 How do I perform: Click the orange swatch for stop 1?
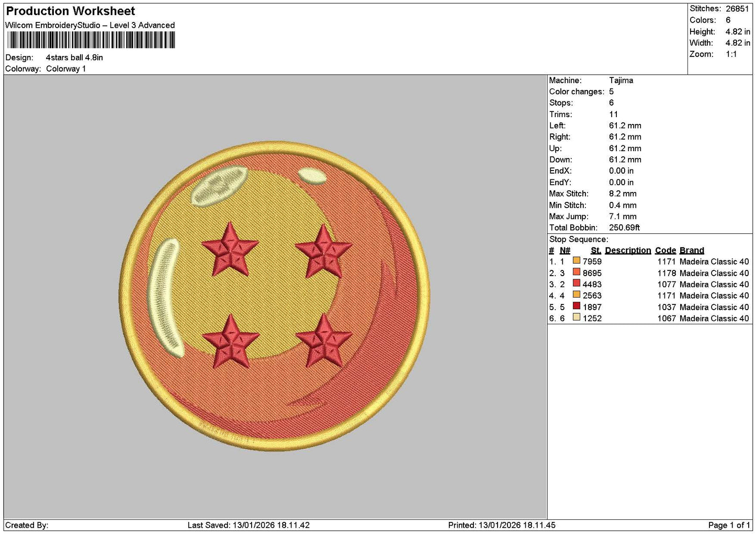[x=576, y=260]
